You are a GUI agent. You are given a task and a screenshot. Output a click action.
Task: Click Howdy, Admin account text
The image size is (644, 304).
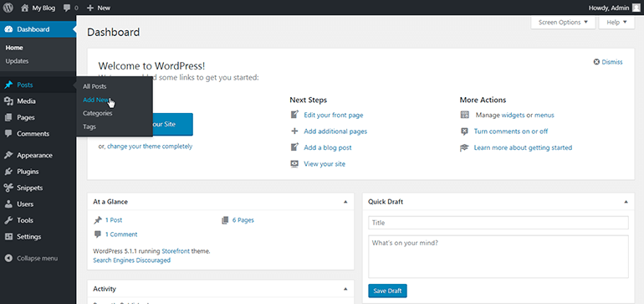coord(609,8)
